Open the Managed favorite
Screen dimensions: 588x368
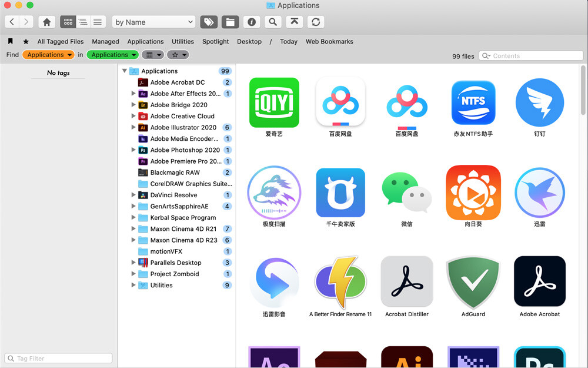coord(105,41)
